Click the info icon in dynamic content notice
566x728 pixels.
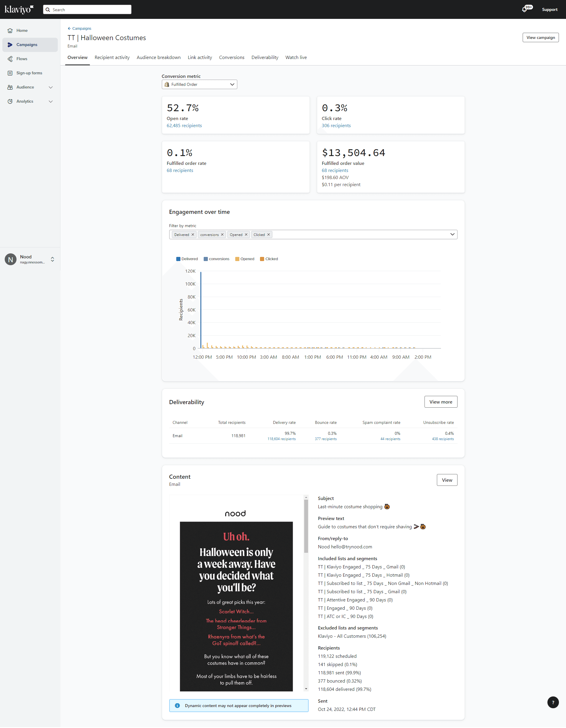click(x=177, y=705)
